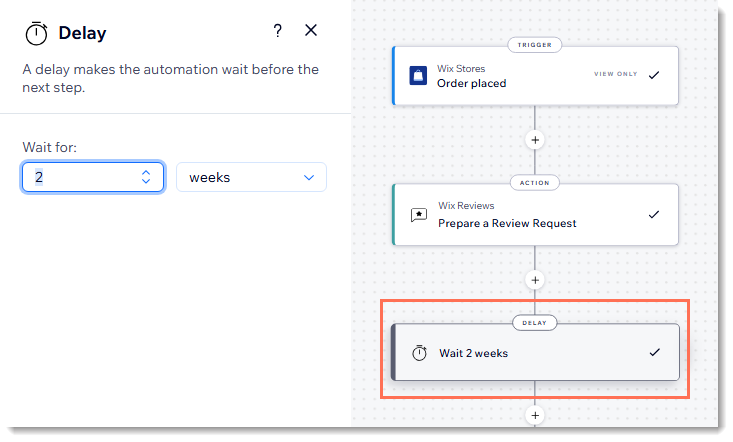This screenshot has height=442, width=733.
Task: Add step below Order placed trigger
Action: [x=535, y=140]
